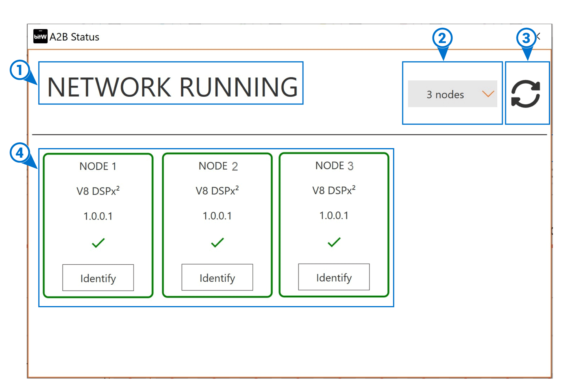
Task: Click callout marker number 4
Action: (19, 152)
